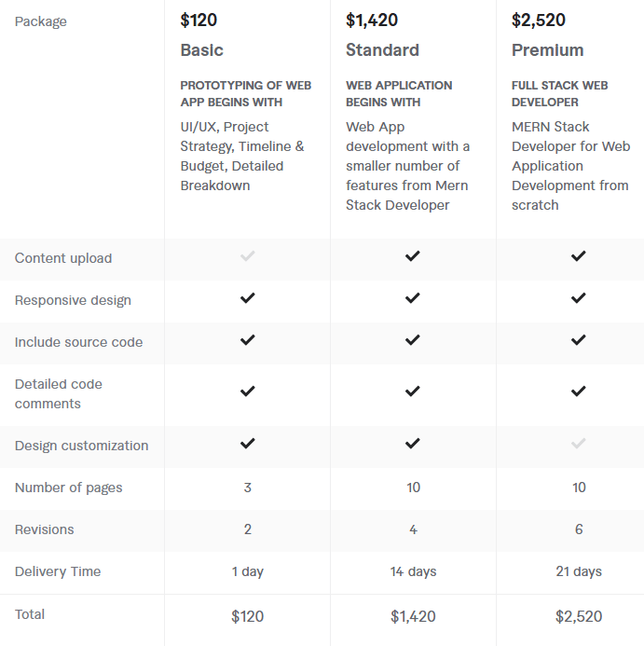Select the Basic package heading
Screen dimensions: 644x646
click(x=201, y=50)
